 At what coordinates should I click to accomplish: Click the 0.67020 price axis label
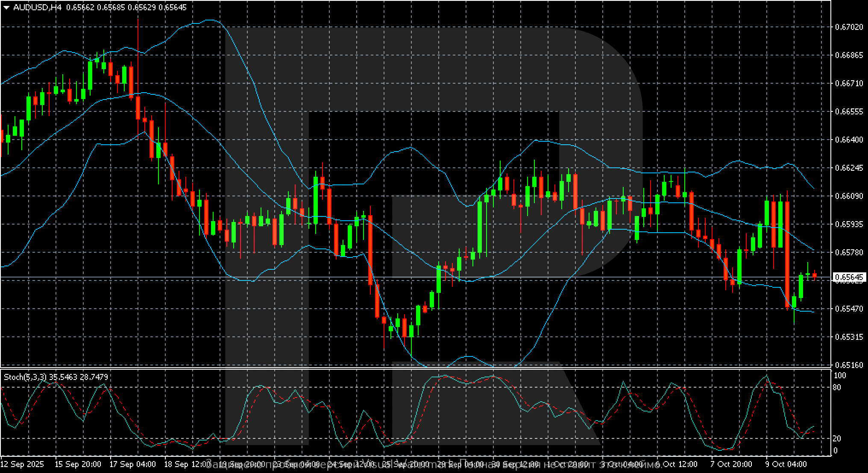[x=848, y=27]
